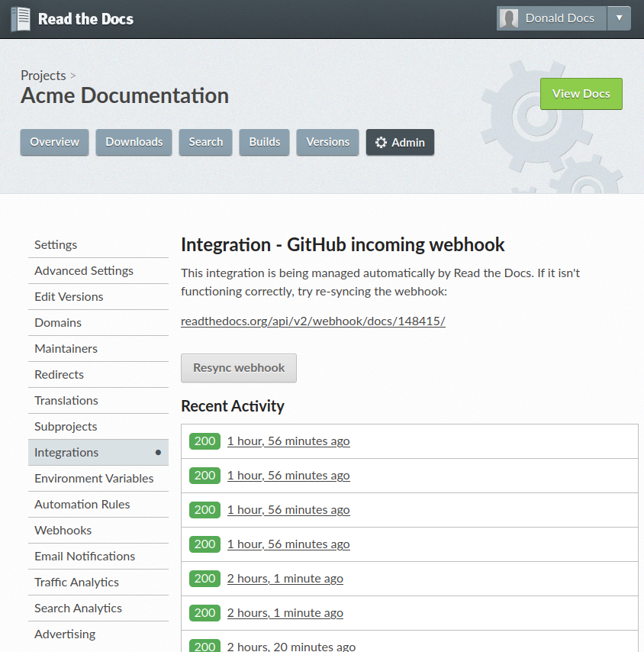Open Environment Variables settings
Viewport: 644px width, 652px height.
pos(94,478)
